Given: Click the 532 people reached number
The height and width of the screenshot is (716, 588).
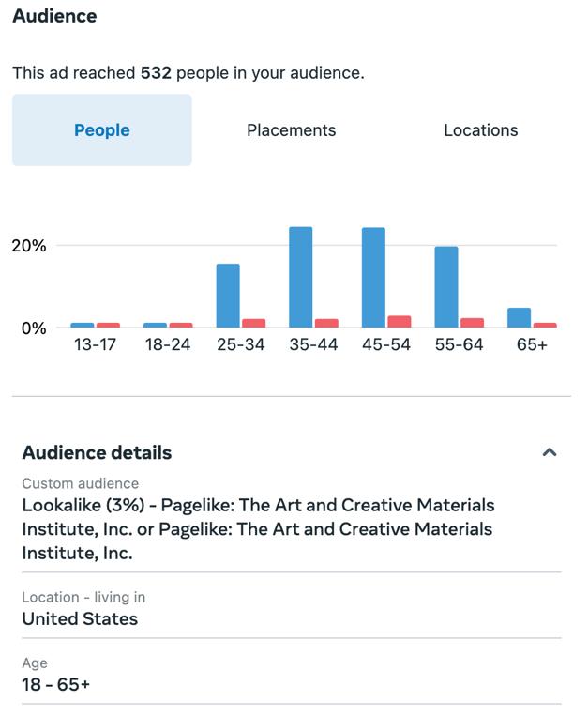Looking at the screenshot, I should 156,72.
